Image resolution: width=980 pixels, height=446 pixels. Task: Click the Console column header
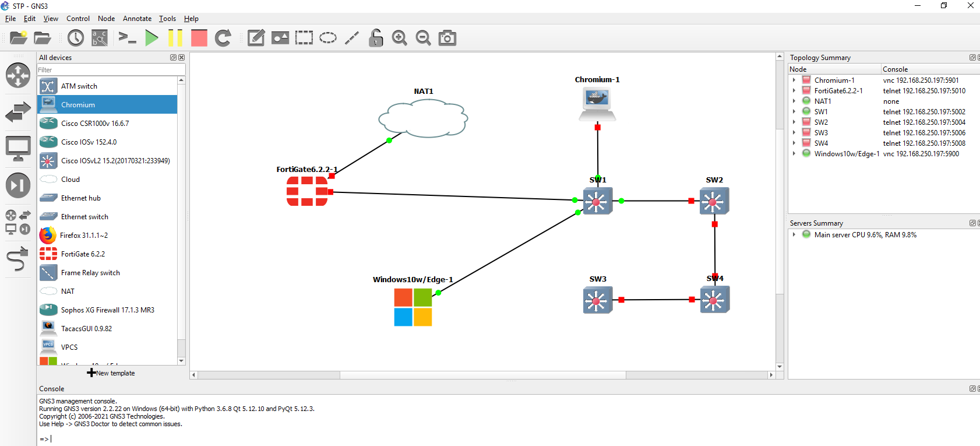pyautogui.click(x=930, y=69)
